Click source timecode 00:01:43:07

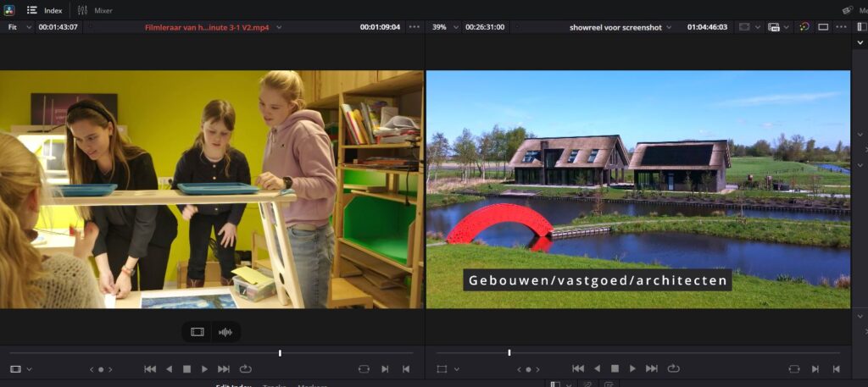coord(58,27)
